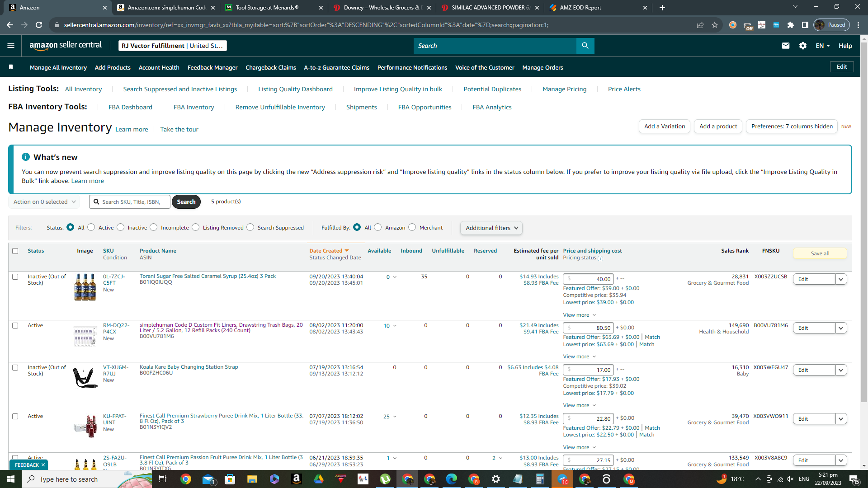Screen dimensions: 868x488
Task: Select the Incomplete status radio button
Action: pyautogui.click(x=154, y=227)
